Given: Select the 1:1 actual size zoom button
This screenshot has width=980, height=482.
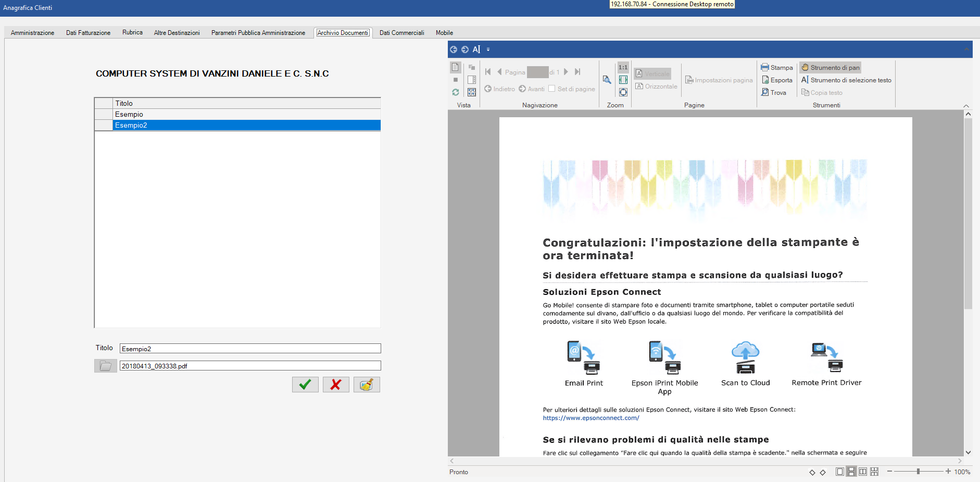Looking at the screenshot, I should tap(623, 67).
